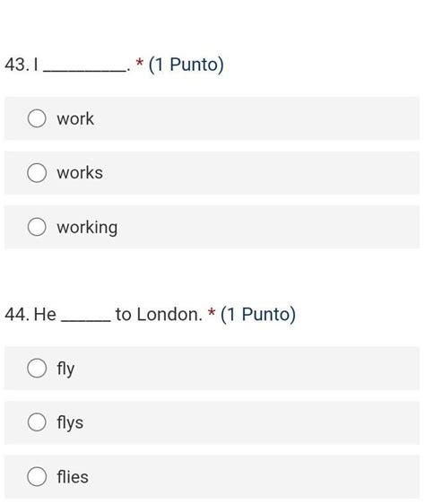Select the 'flys' radio button
Image resolution: width=425 pixels, height=504 pixels.
tap(37, 422)
